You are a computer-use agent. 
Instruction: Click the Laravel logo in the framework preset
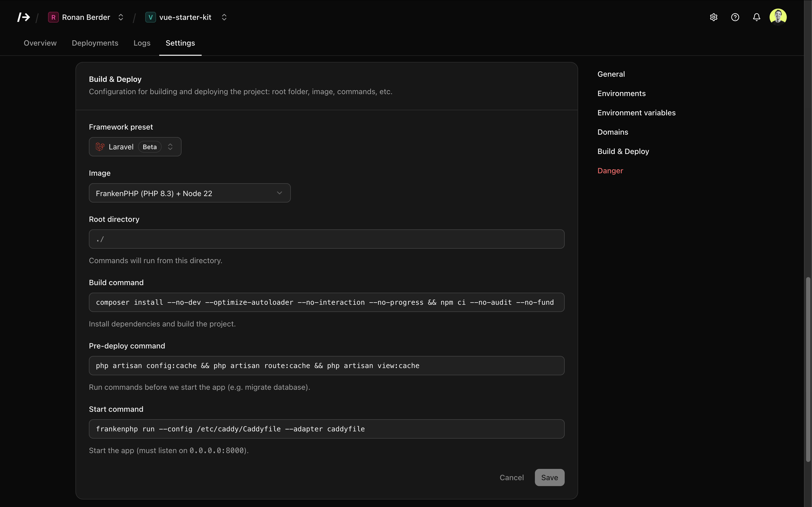pyautogui.click(x=100, y=147)
